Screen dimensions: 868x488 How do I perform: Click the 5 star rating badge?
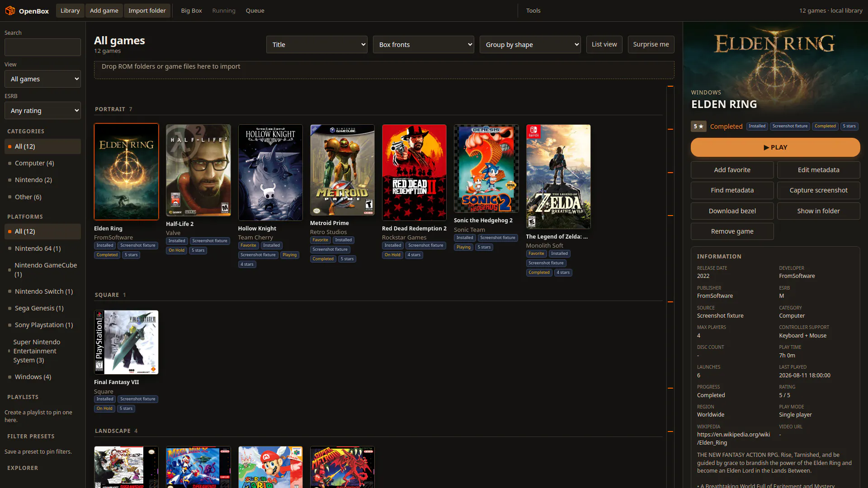pyautogui.click(x=698, y=127)
